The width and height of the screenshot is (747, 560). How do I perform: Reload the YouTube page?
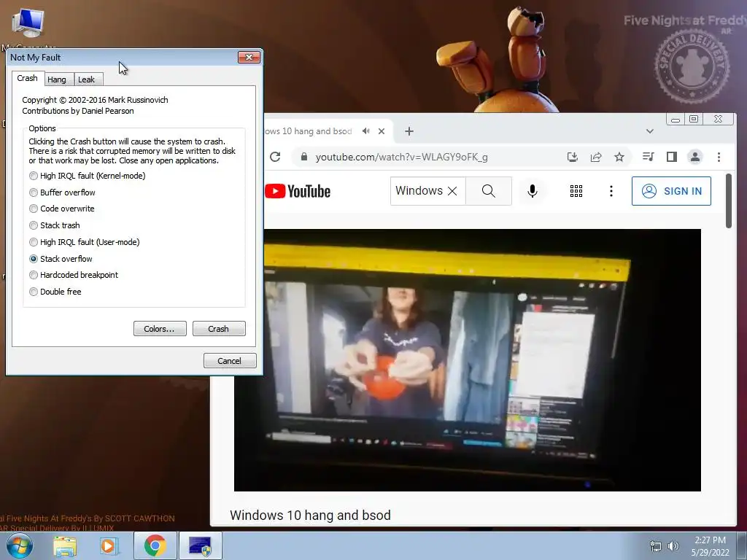[x=275, y=157]
